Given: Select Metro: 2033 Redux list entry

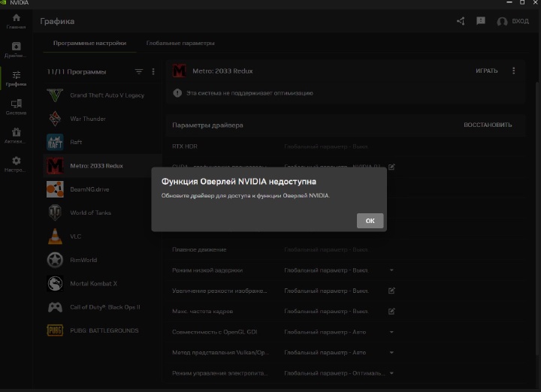Looking at the screenshot, I should 102,166.
